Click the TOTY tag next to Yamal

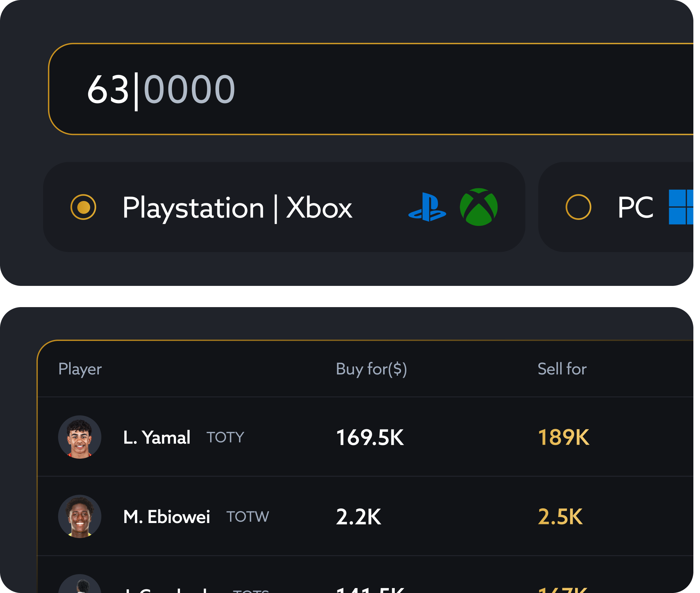point(225,437)
